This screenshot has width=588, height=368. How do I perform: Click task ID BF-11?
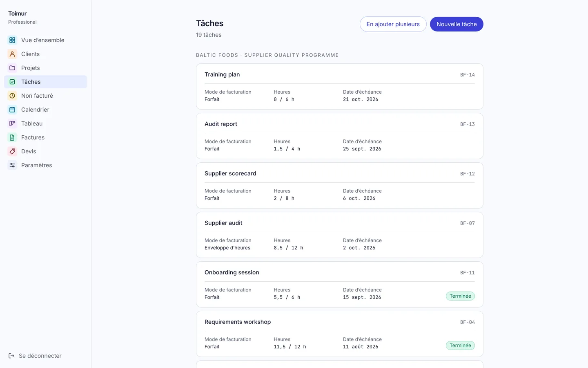pos(468,273)
